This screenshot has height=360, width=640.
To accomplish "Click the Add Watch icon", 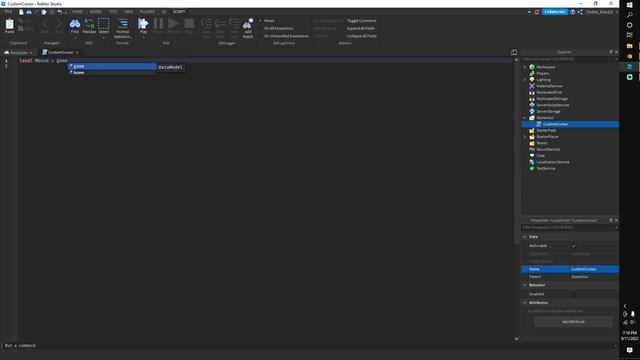I will tap(248, 24).
